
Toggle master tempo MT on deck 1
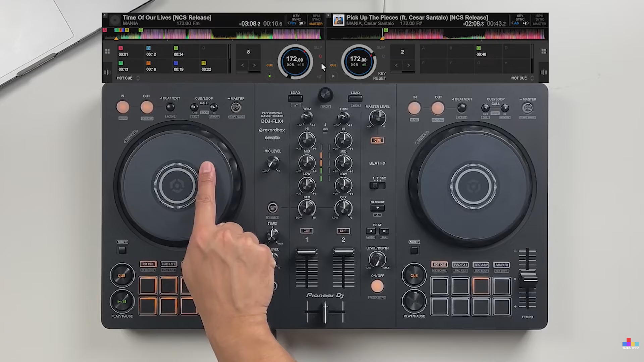(x=319, y=77)
